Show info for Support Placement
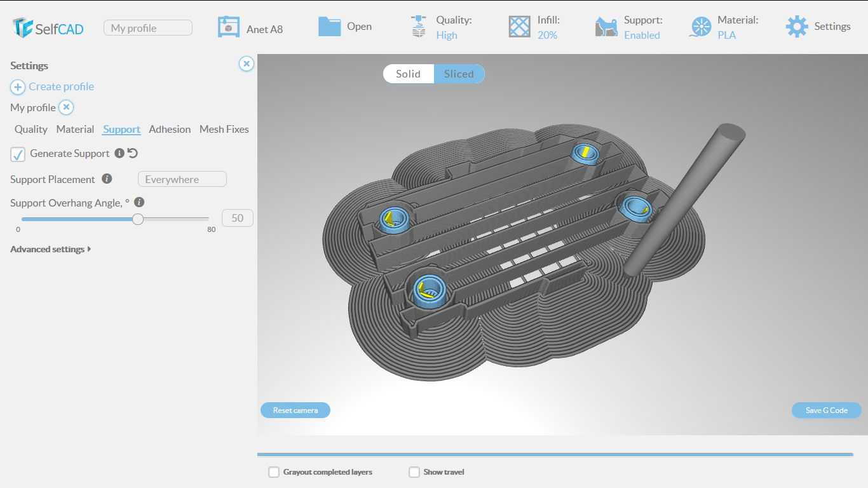The image size is (868, 488). coord(107,179)
